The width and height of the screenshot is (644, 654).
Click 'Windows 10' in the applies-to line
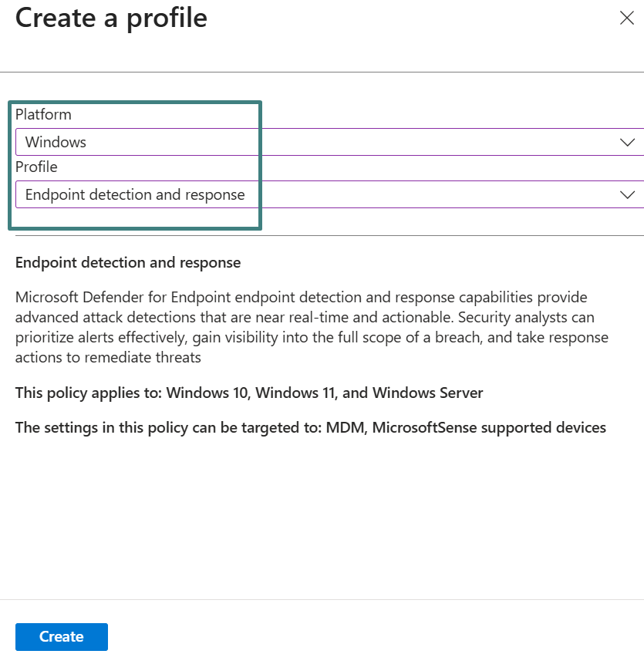206,393
